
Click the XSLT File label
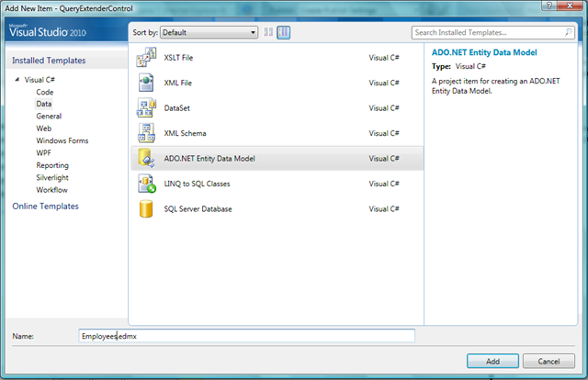coord(178,58)
